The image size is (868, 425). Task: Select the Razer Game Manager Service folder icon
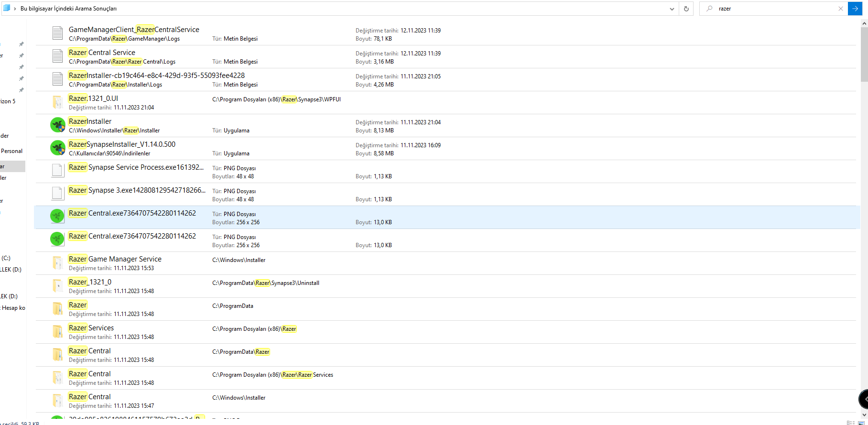click(57, 262)
